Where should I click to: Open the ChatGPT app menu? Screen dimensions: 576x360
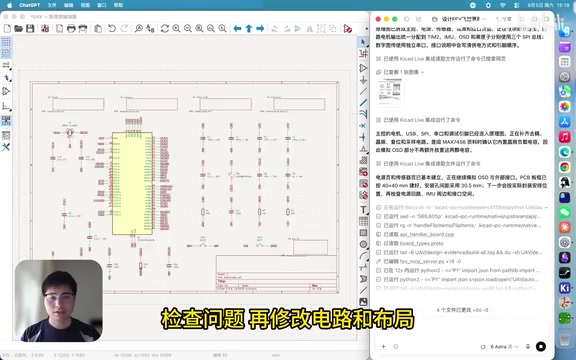point(29,5)
